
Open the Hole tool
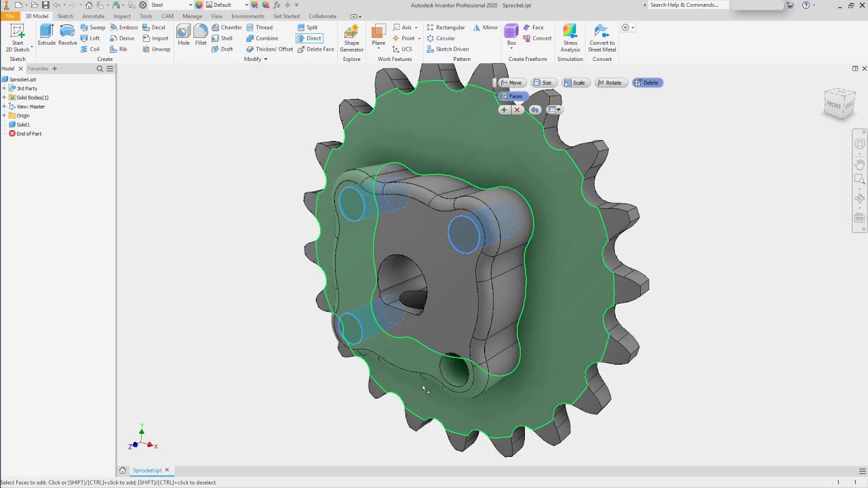point(184,35)
